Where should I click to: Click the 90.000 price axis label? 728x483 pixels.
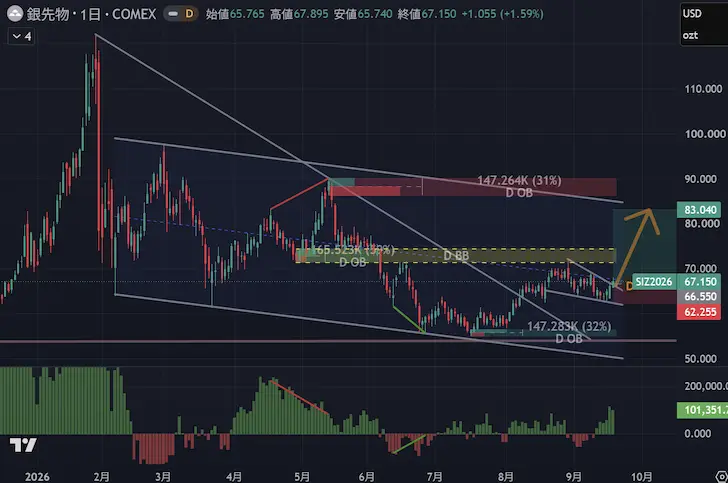703,179
